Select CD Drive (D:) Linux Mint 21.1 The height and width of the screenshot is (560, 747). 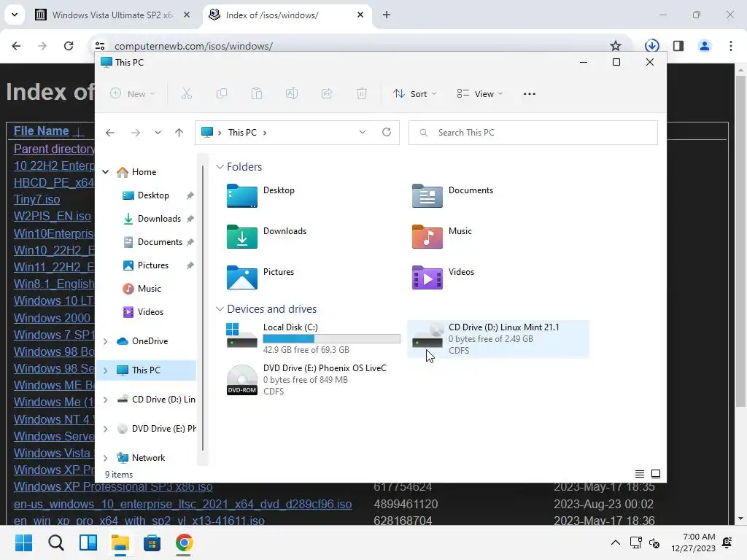coord(498,338)
